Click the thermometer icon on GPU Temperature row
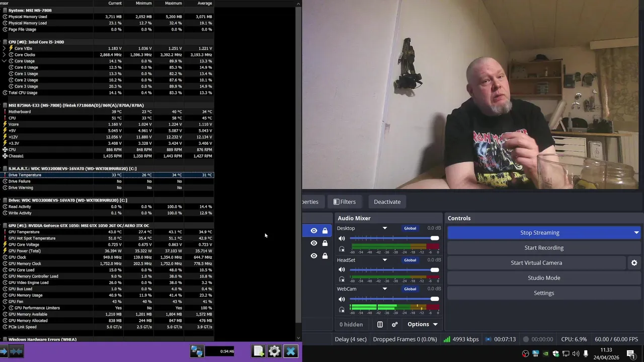Screen dimensions: 644x362 (5, 232)
